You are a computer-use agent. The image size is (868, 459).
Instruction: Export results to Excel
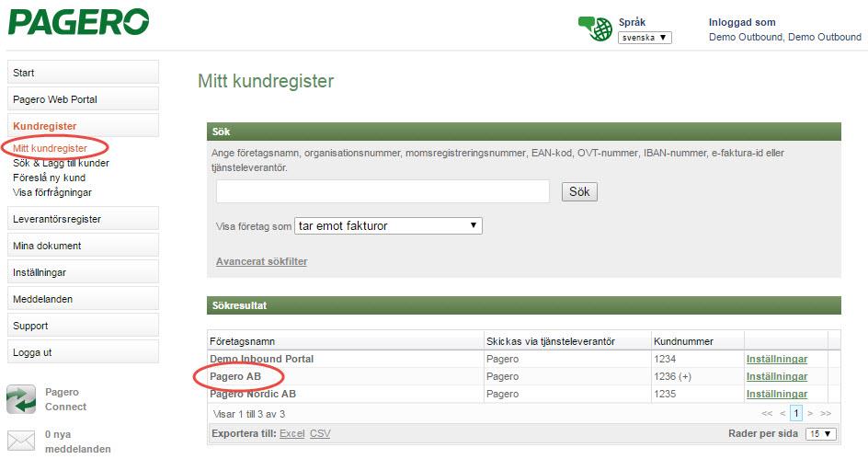pos(291,433)
